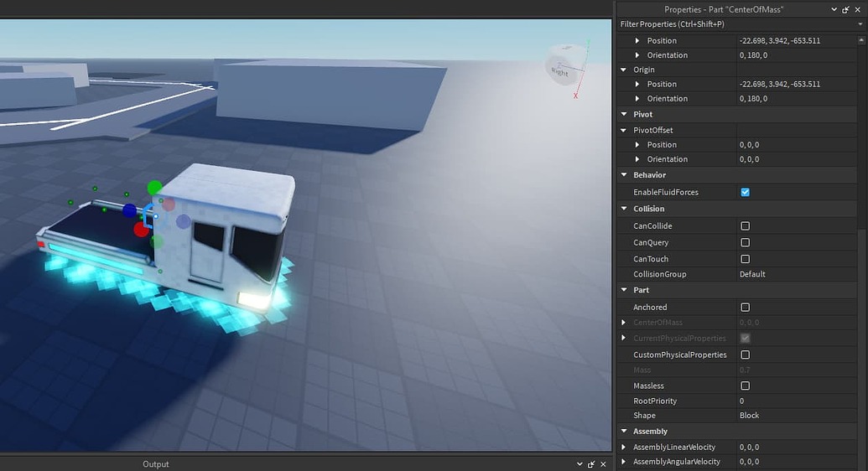Expand the AssemblyLinearVelocity property

624,447
